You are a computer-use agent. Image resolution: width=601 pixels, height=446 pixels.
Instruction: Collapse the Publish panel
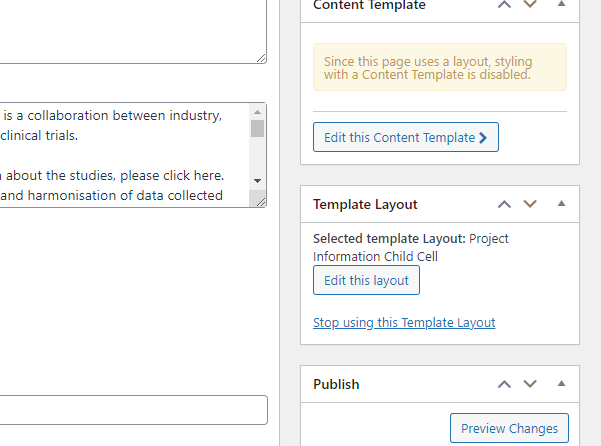click(562, 384)
